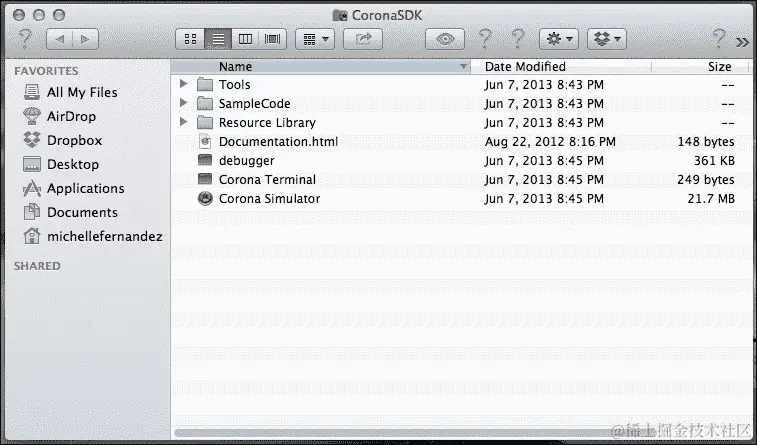The height and width of the screenshot is (445, 757).
Task: Go back with the left arrow button
Action: pyautogui.click(x=60, y=39)
